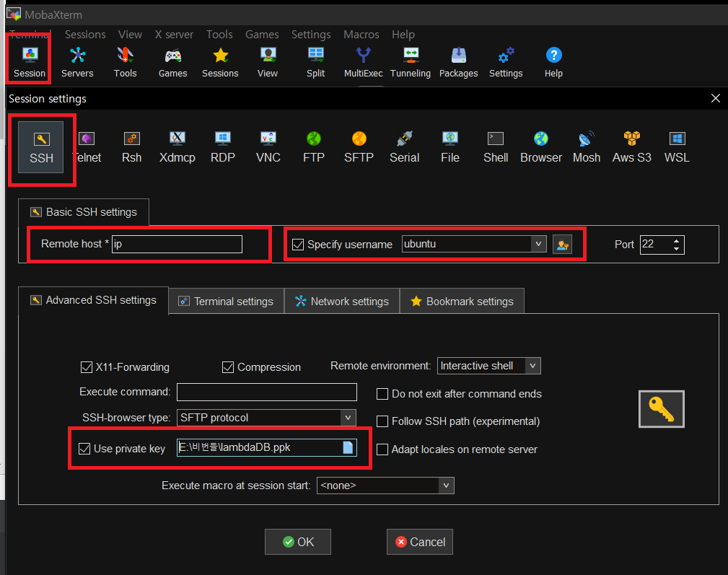Select the Aws S3 session type
The height and width of the screenshot is (575, 728).
(631, 147)
